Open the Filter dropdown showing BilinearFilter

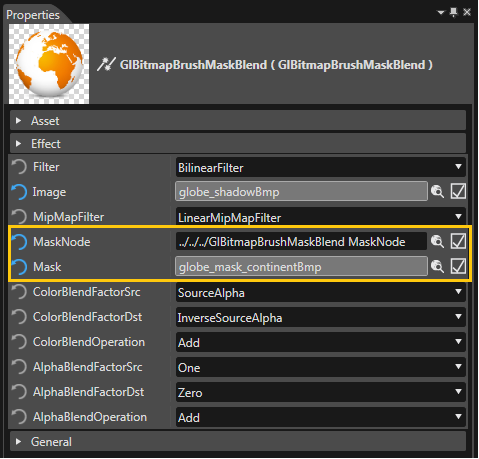click(321, 167)
